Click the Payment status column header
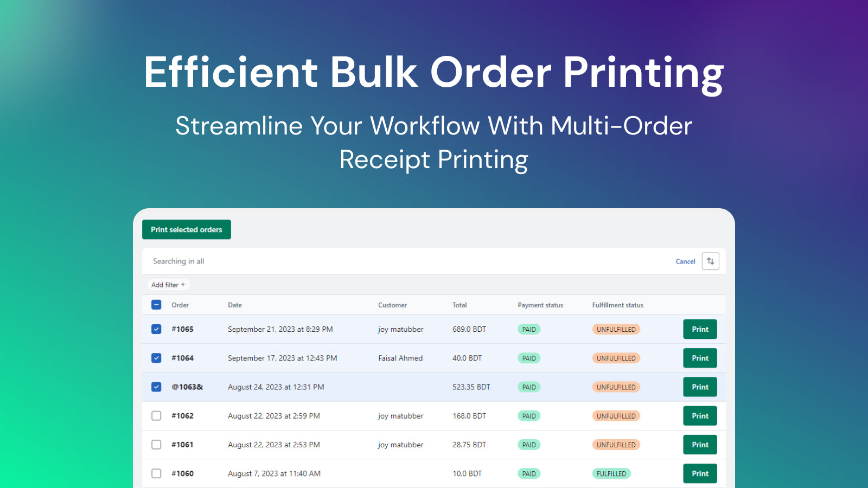Screen dimensions: 868x488 540,305
